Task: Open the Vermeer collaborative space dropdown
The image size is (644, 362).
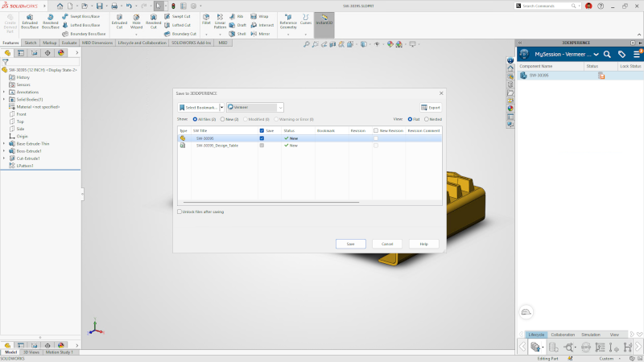Action: [x=279, y=107]
